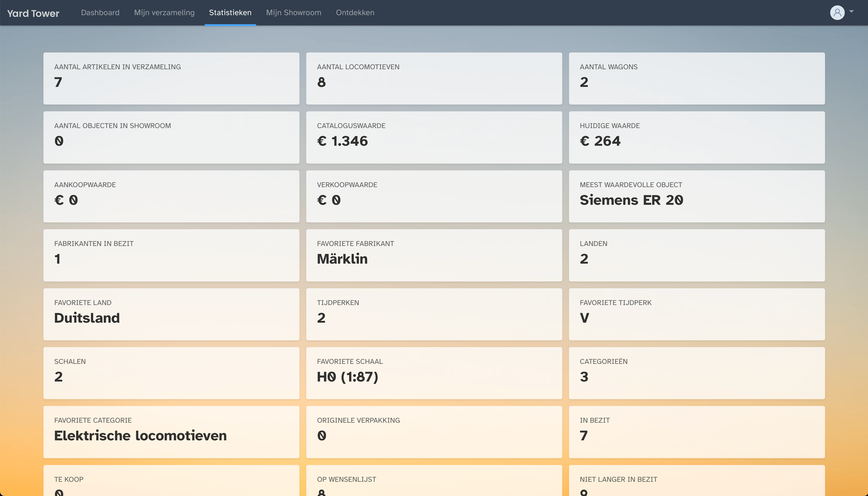The height and width of the screenshot is (496, 868).
Task: Open the Op wensenlijst card
Action: (x=434, y=482)
